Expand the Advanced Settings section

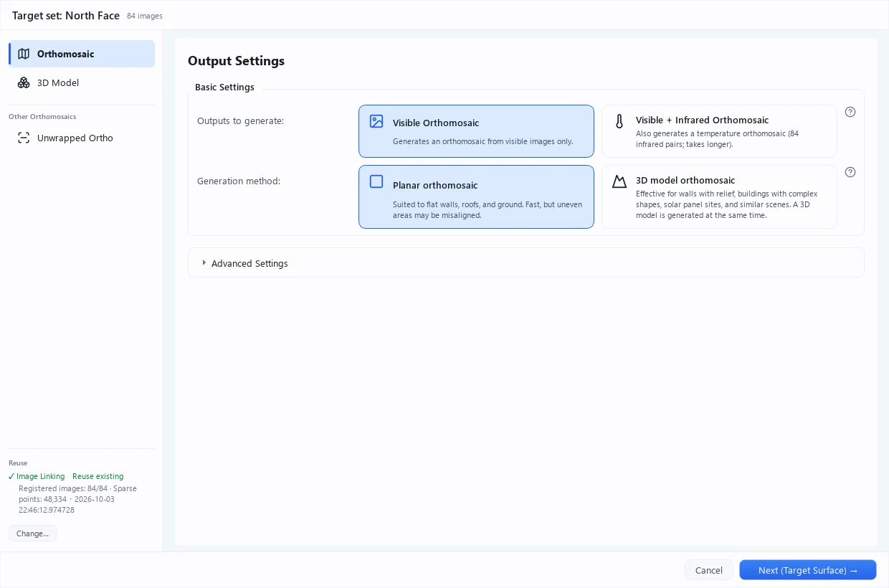pyautogui.click(x=526, y=263)
